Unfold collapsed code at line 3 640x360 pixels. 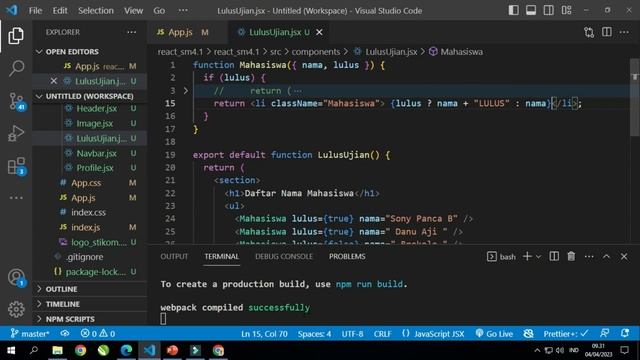click(x=186, y=91)
